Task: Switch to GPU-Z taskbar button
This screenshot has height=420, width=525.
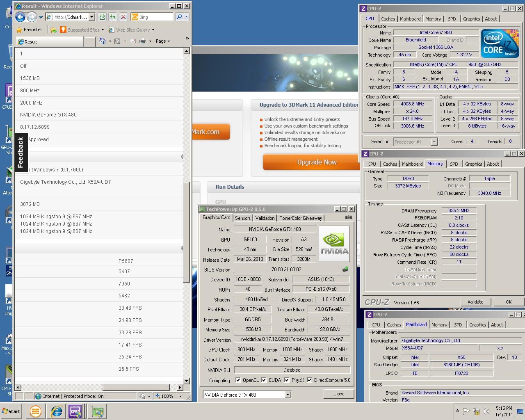Action: 98,411
